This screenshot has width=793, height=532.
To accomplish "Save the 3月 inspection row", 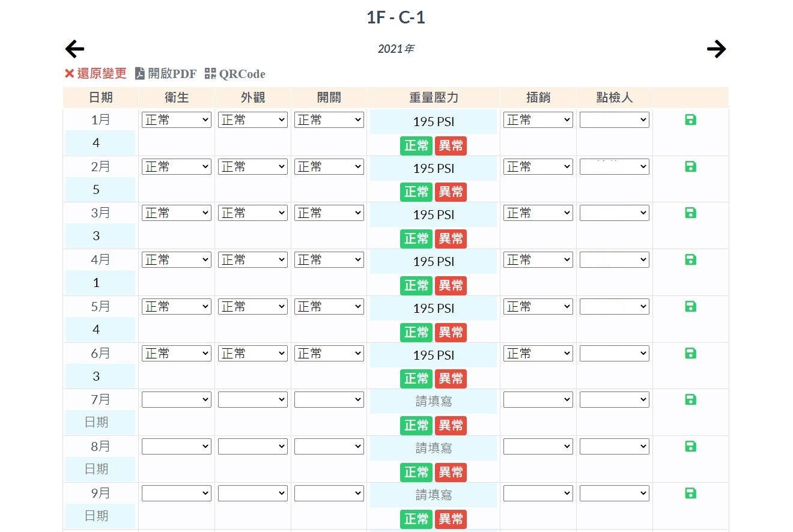I will pyautogui.click(x=690, y=213).
